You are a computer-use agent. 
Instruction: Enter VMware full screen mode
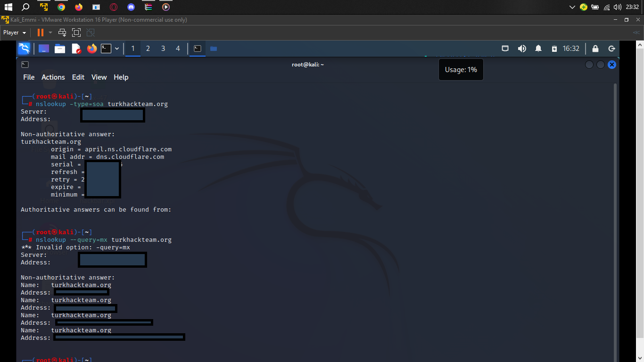[x=76, y=33]
